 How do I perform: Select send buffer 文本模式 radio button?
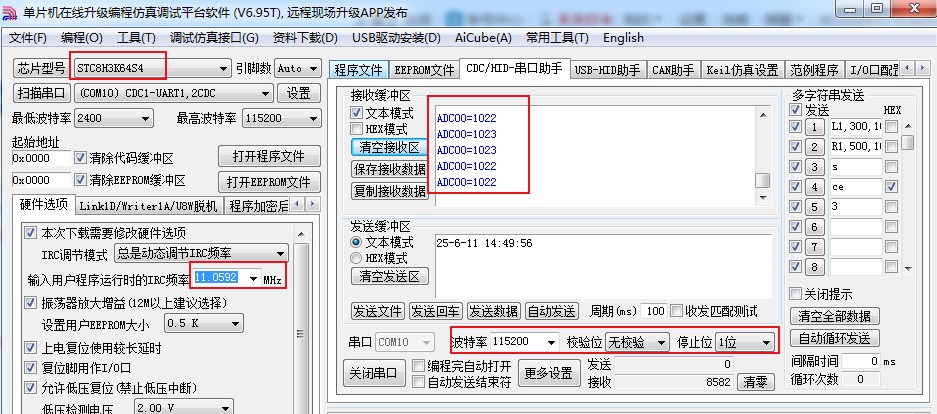356,243
